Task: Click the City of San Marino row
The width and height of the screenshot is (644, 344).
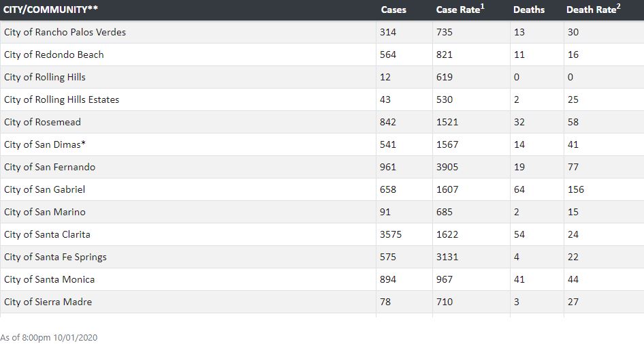Action: tap(322, 212)
